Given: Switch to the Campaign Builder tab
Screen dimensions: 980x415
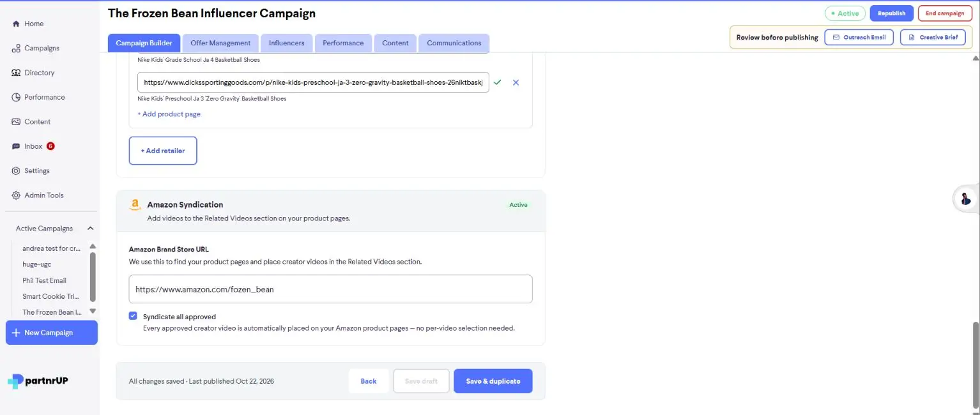Looking at the screenshot, I should pos(144,43).
